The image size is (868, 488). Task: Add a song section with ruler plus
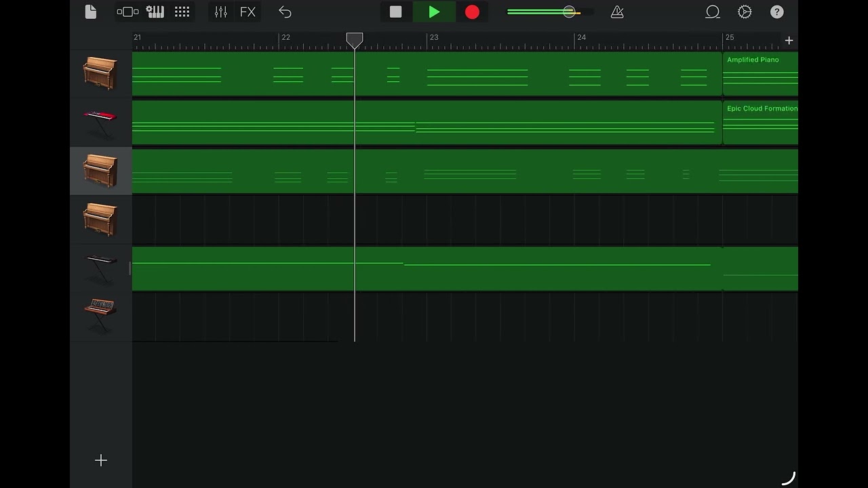click(x=789, y=41)
